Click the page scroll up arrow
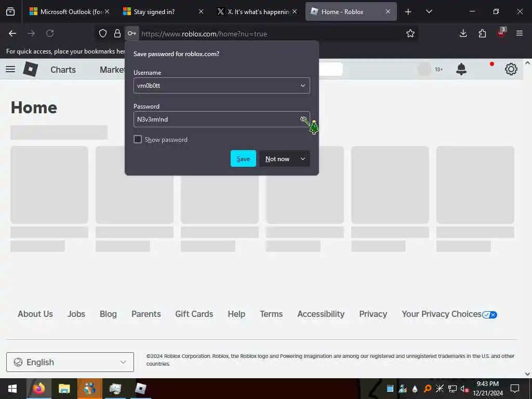This screenshot has height=399, width=532. click(528, 63)
